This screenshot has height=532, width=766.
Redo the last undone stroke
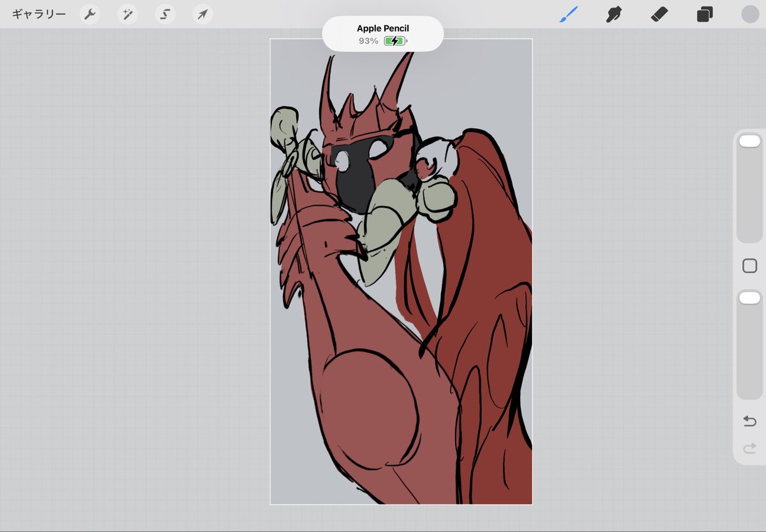[x=749, y=448]
